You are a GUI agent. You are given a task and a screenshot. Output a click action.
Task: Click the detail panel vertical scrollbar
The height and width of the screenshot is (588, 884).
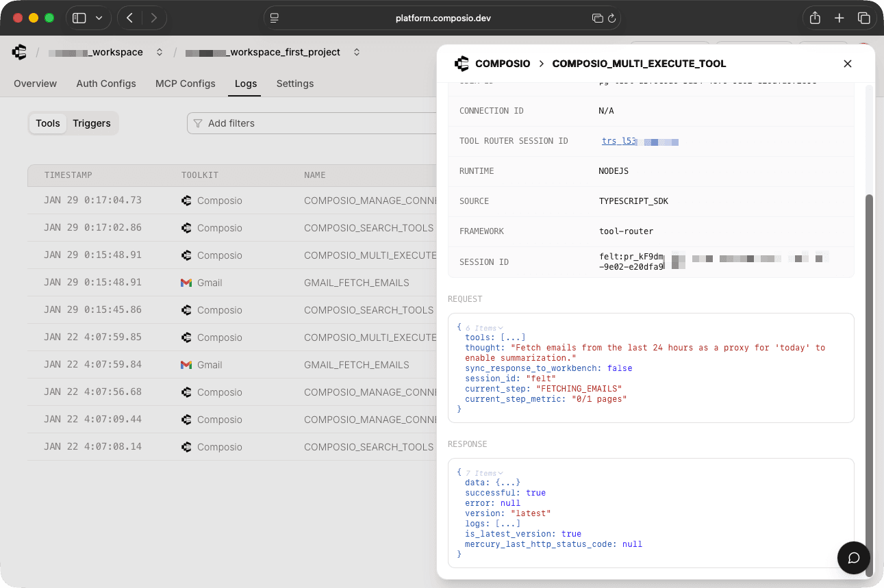tap(870, 383)
